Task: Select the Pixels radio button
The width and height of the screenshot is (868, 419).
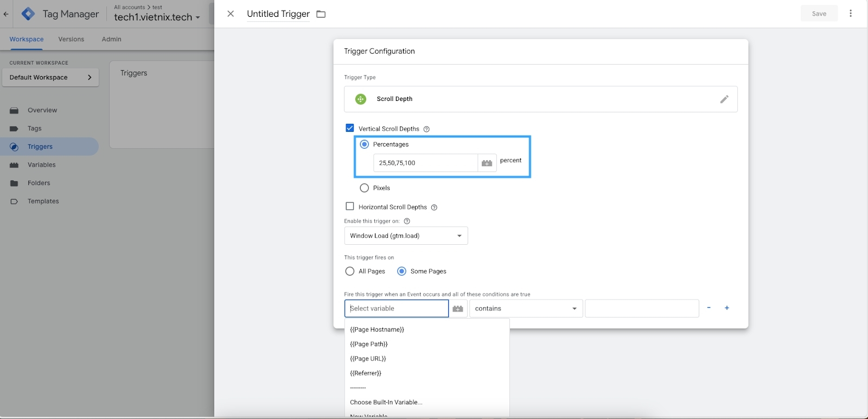Action: [x=365, y=188]
